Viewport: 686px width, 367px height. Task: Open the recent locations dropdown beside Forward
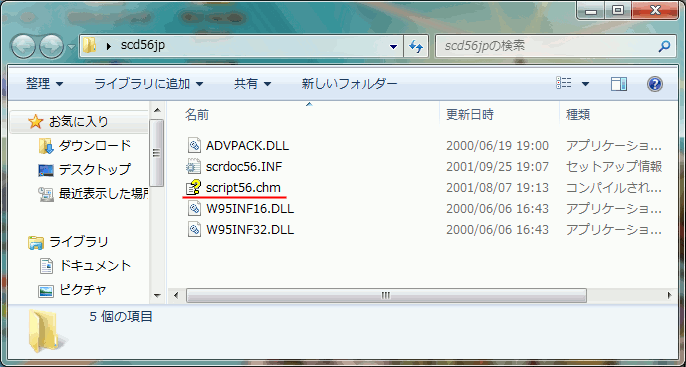[x=71, y=46]
